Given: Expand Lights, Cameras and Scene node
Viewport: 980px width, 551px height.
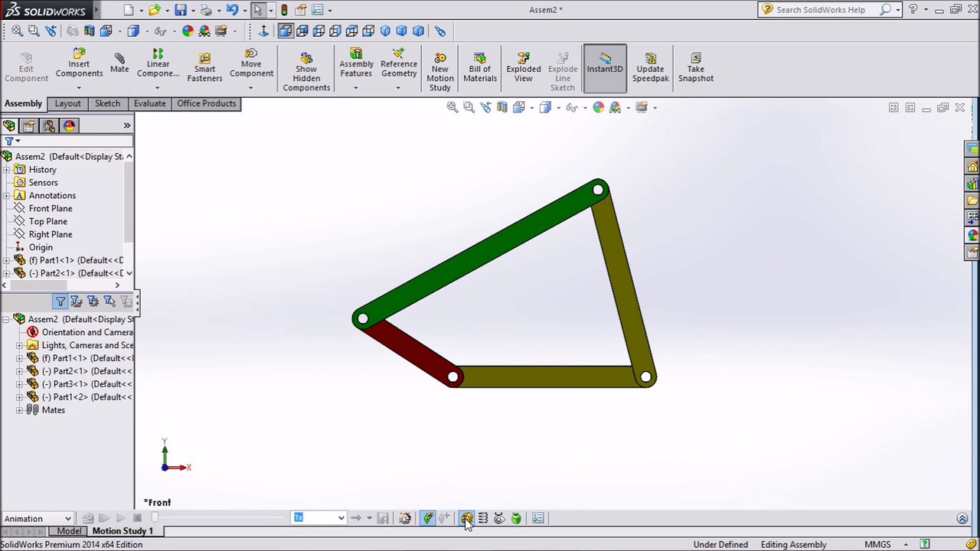Looking at the screenshot, I should (19, 346).
